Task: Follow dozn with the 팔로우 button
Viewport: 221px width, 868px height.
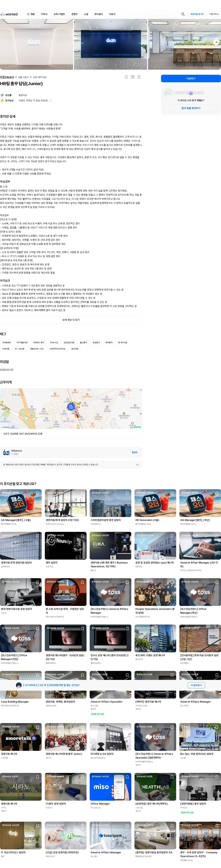Action: tap(135, 452)
